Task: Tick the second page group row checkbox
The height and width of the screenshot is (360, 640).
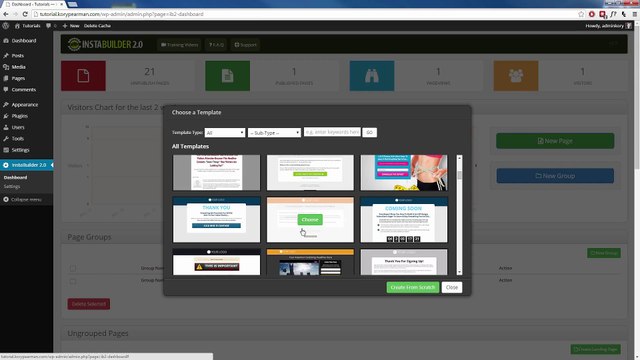Action: 73,281
